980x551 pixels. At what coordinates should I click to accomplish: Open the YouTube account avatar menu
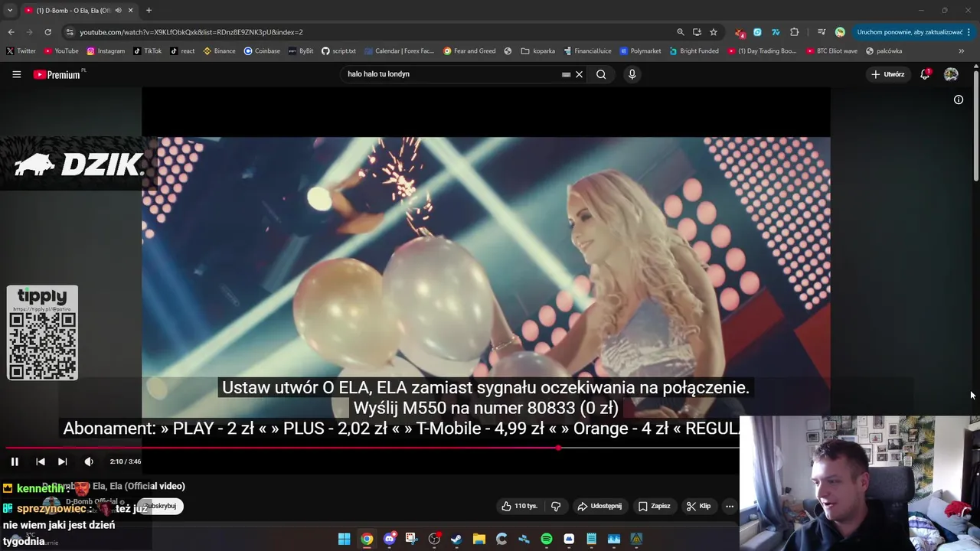pyautogui.click(x=951, y=74)
